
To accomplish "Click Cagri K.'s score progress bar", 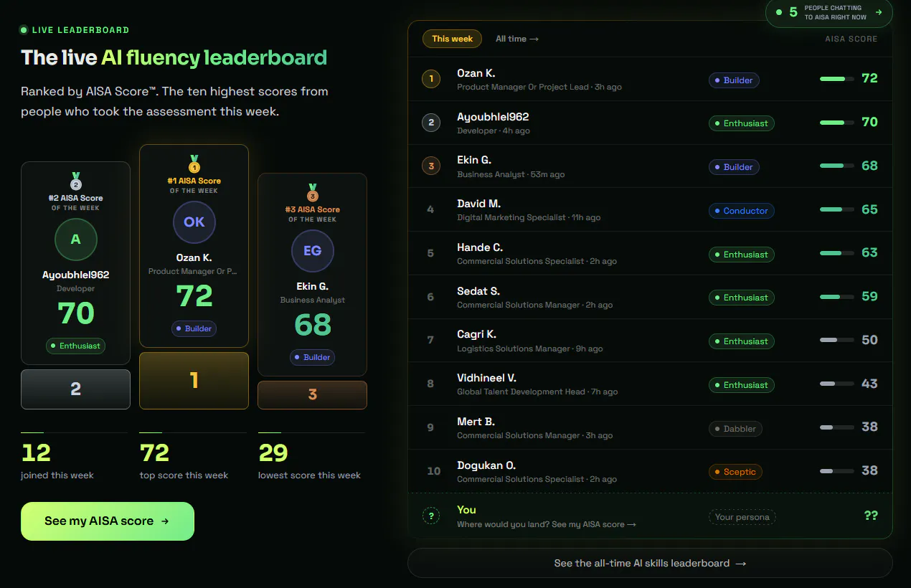I will pos(837,340).
